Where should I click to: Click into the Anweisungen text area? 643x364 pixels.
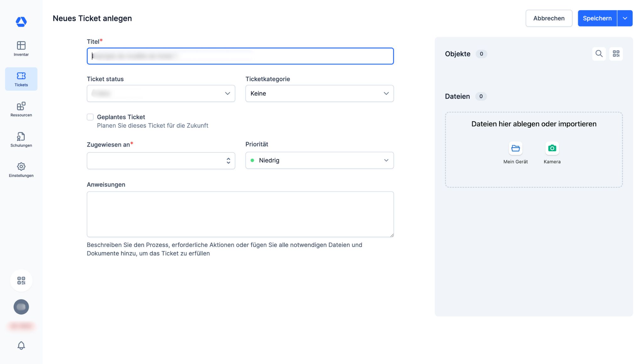(x=240, y=214)
